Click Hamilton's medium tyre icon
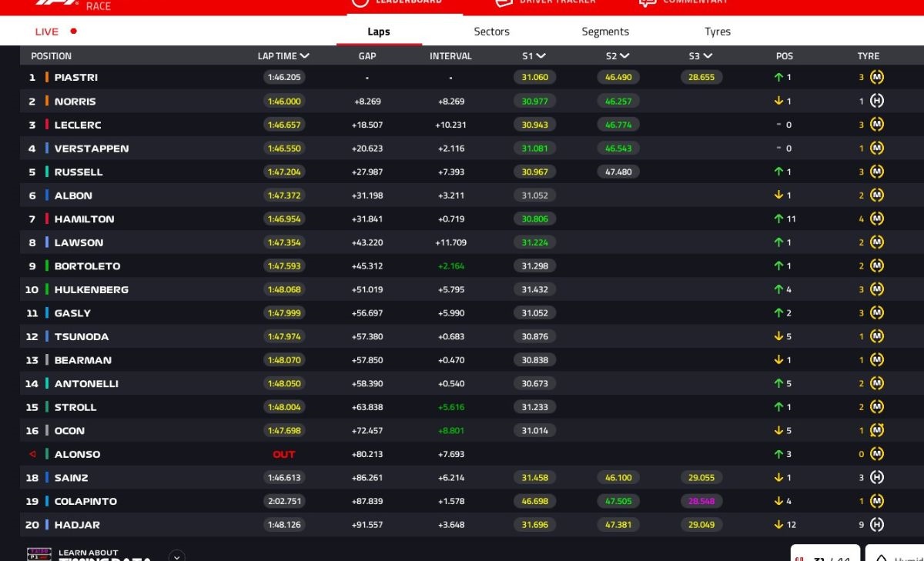The height and width of the screenshot is (561, 924). coord(876,219)
